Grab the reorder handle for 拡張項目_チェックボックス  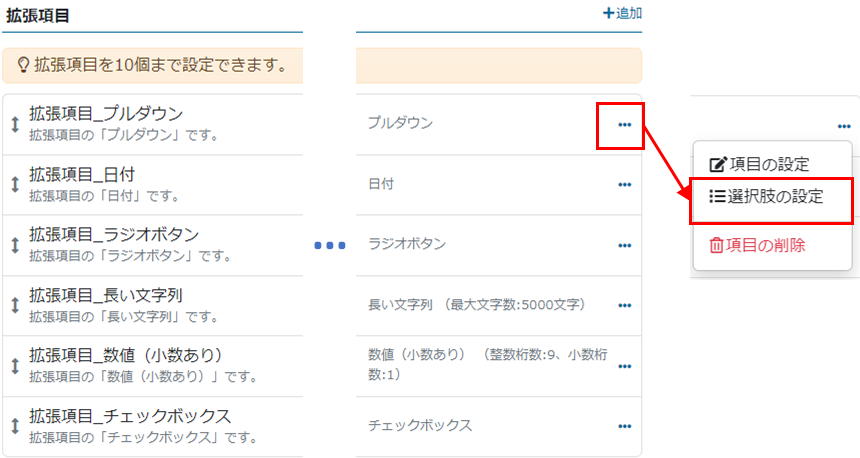click(x=15, y=426)
